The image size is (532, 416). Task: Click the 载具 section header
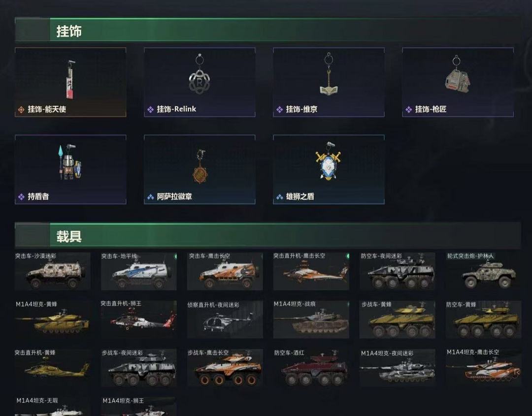pyautogui.click(x=267, y=235)
